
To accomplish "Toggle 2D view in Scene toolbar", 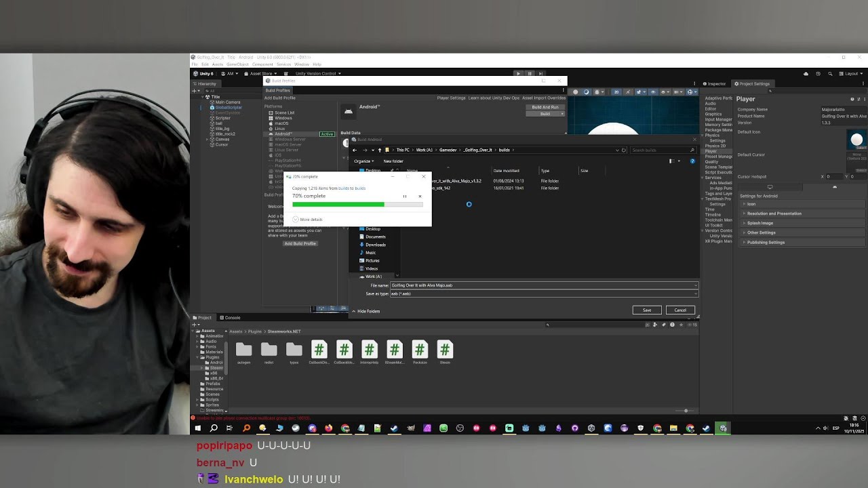I will coord(616,91).
